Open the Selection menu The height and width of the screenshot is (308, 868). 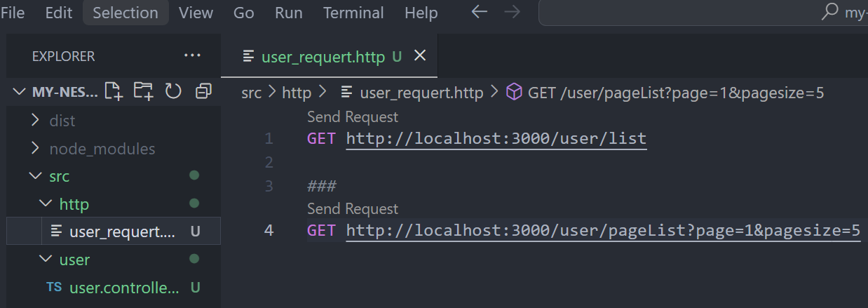[126, 13]
